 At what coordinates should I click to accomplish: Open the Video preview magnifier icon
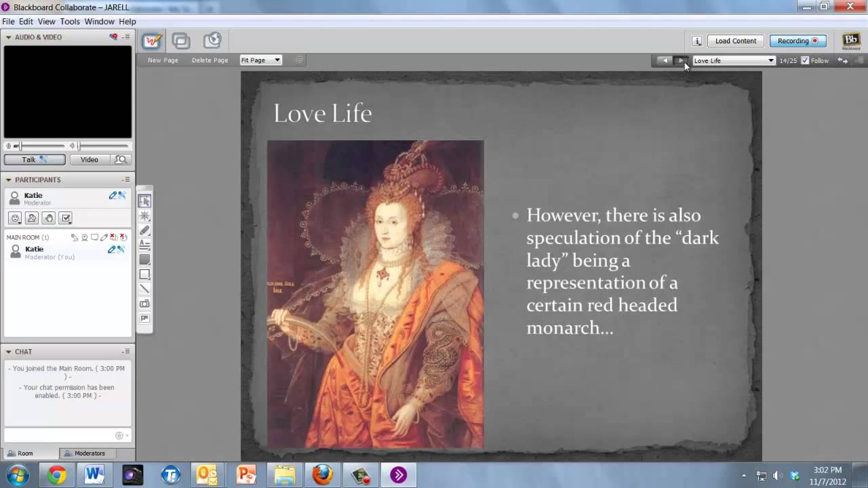(121, 160)
